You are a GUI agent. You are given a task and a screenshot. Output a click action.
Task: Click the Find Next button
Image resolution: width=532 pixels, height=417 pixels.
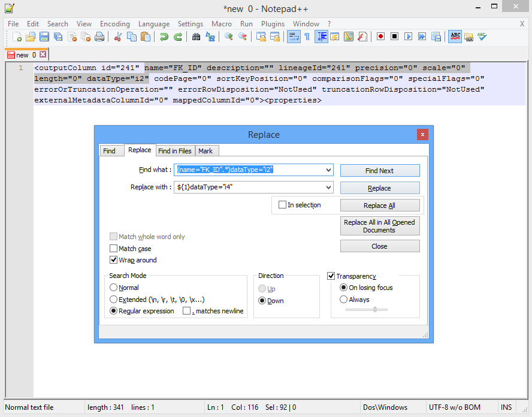pos(380,171)
